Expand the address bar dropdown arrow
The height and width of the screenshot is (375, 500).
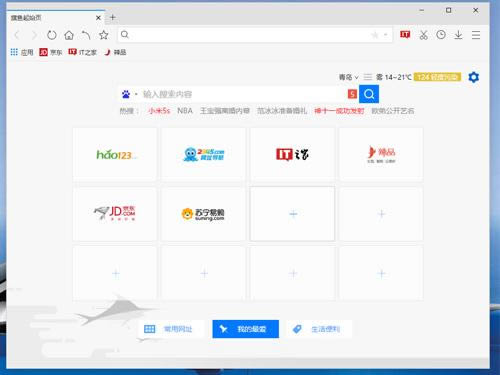coord(386,35)
